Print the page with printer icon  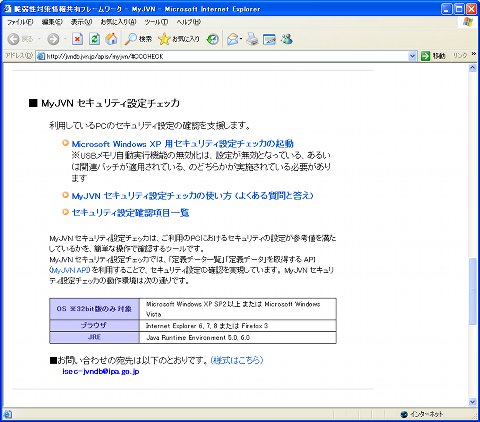point(253,39)
